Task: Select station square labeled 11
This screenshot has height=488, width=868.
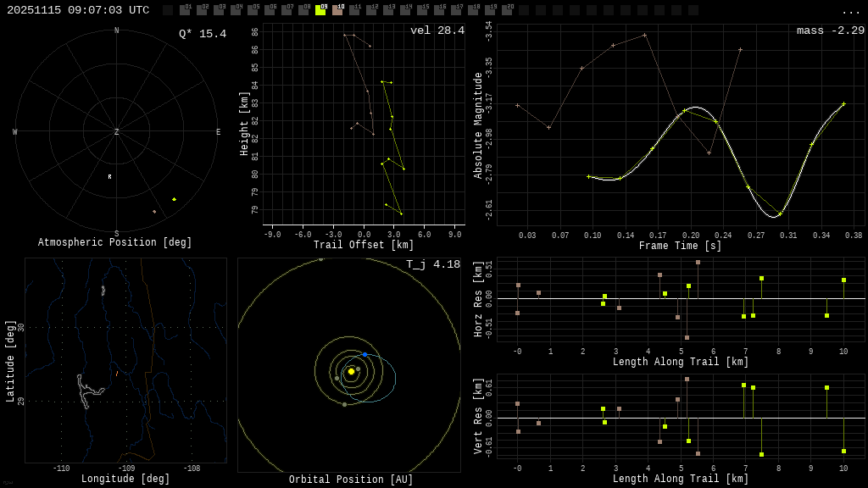Action: point(354,10)
